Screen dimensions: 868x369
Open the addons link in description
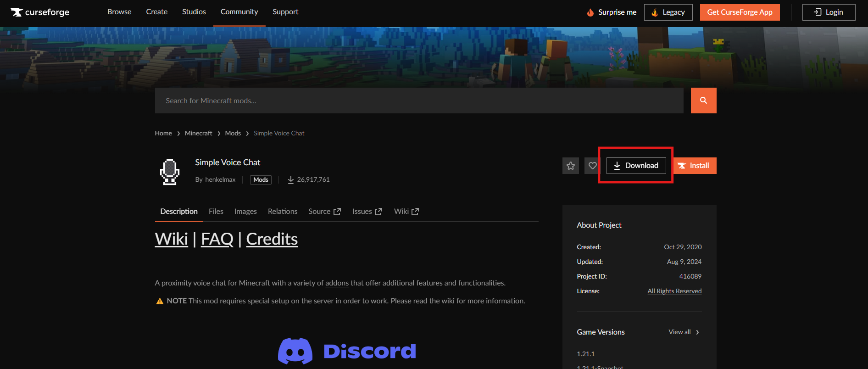click(337, 283)
